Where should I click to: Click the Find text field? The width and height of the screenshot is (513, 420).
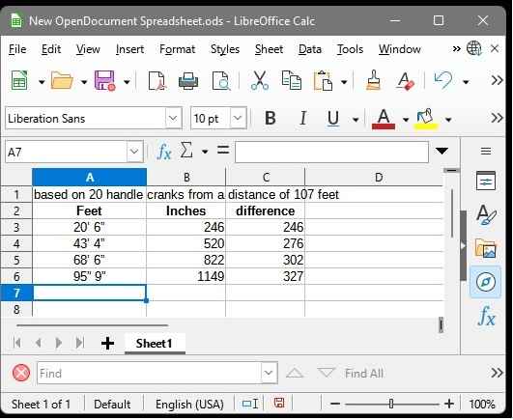(x=149, y=374)
